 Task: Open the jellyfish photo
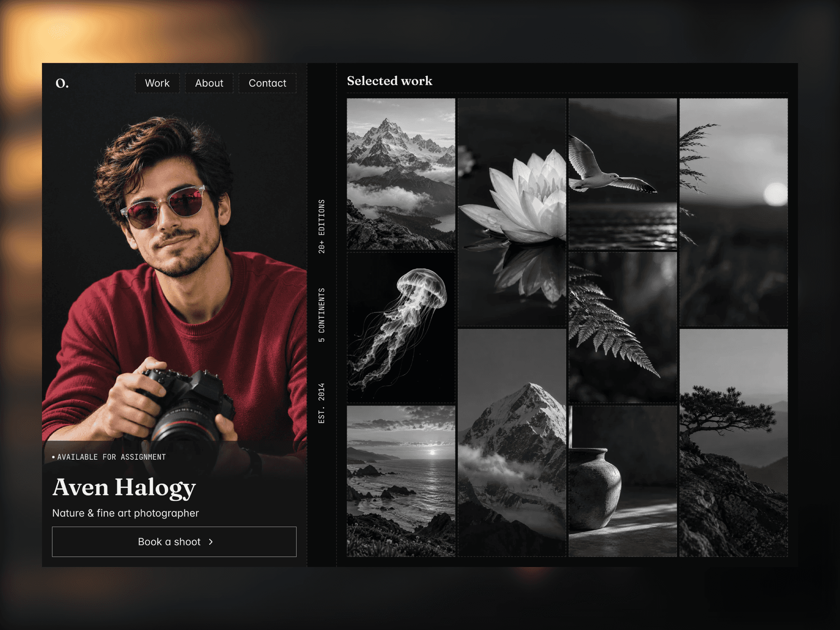coord(401,328)
